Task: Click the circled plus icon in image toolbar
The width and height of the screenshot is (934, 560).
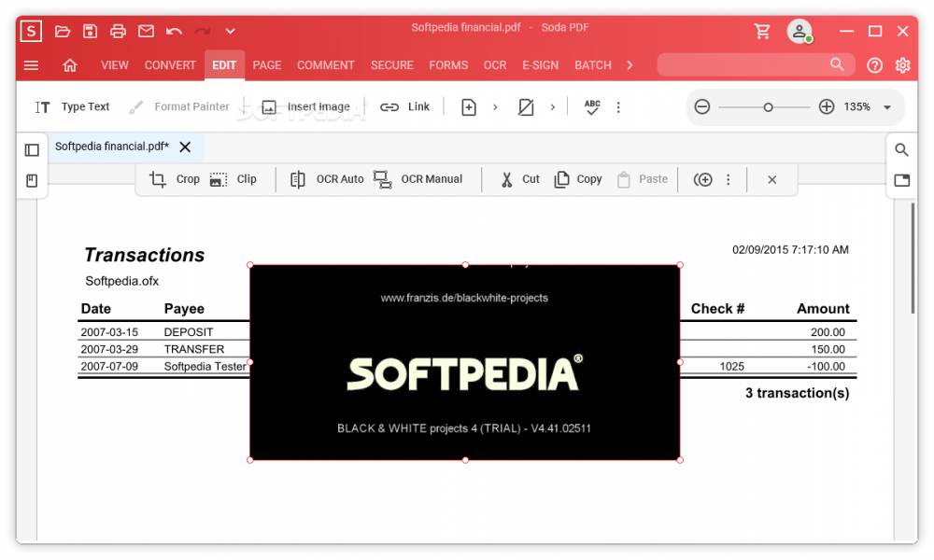Action: click(703, 180)
